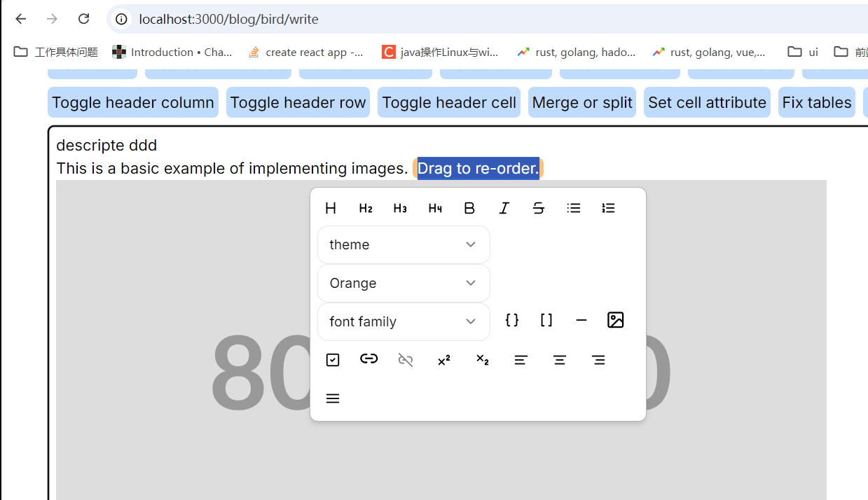Image resolution: width=868 pixels, height=500 pixels.
Task: Click Merge or split button
Action: (x=582, y=102)
